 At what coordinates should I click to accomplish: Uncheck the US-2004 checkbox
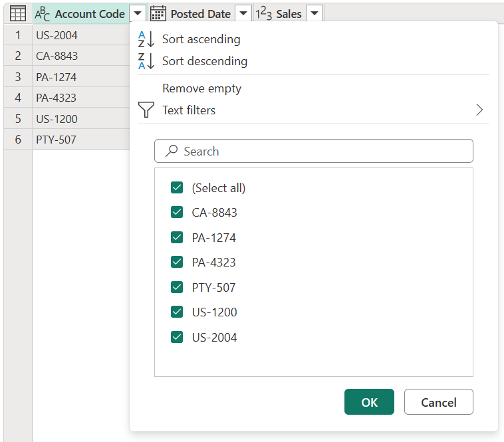(x=177, y=337)
